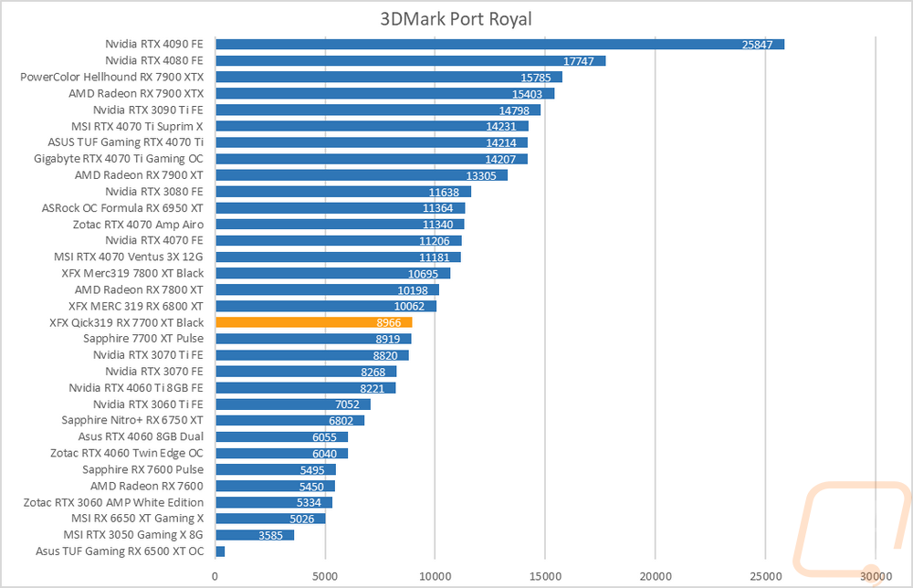Screen dimensions: 913x588
Task: Click the "Sapphire Nitro+ RX 6750 XT" label
Action: click(132, 420)
